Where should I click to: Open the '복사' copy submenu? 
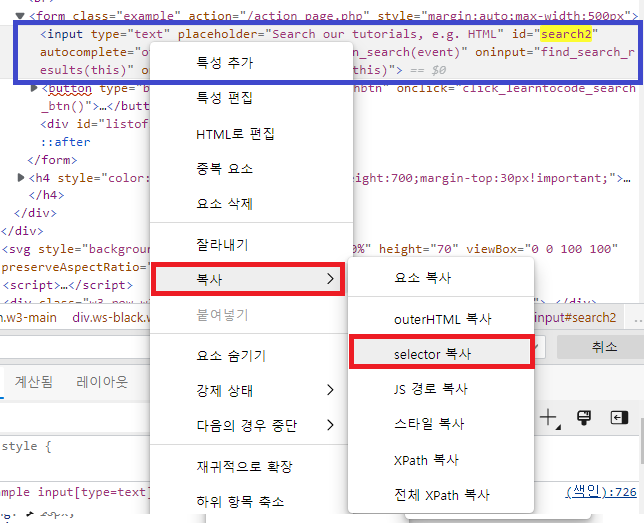248,279
